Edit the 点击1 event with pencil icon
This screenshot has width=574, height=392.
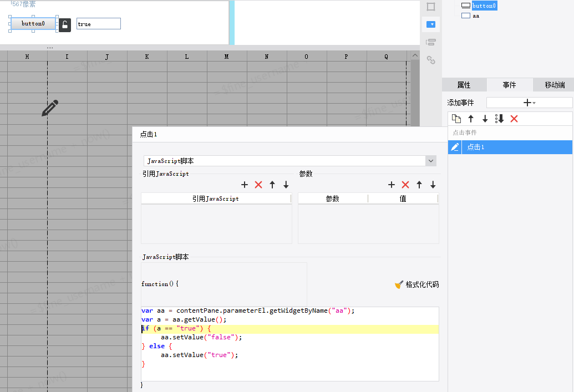[455, 147]
